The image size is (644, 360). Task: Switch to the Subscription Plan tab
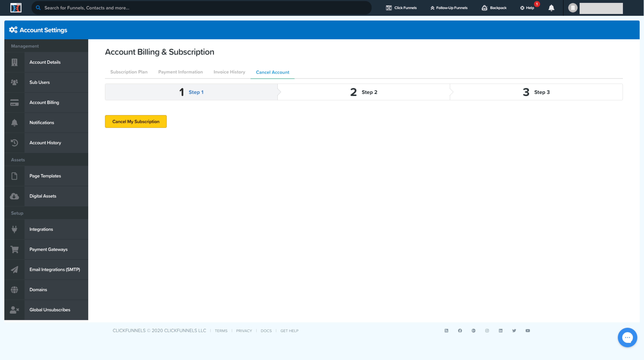tap(129, 72)
